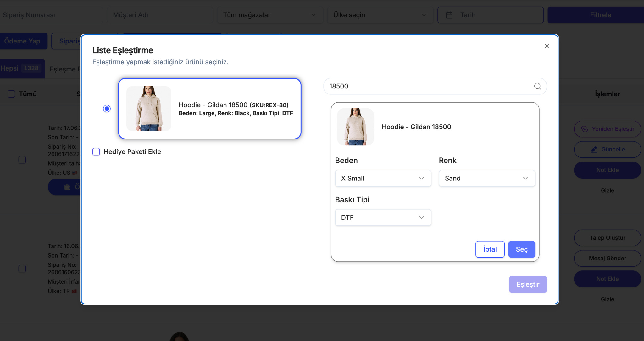Switch to the Hepsi 1328 tab
This screenshot has height=341, width=644.
click(21, 68)
